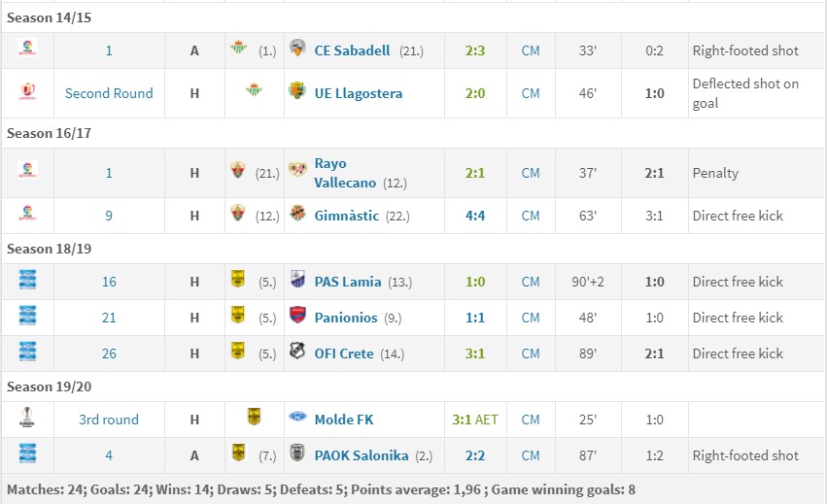The image size is (827, 504).
Task: Open Europa League competition icon in 19/20
Action: point(27,417)
